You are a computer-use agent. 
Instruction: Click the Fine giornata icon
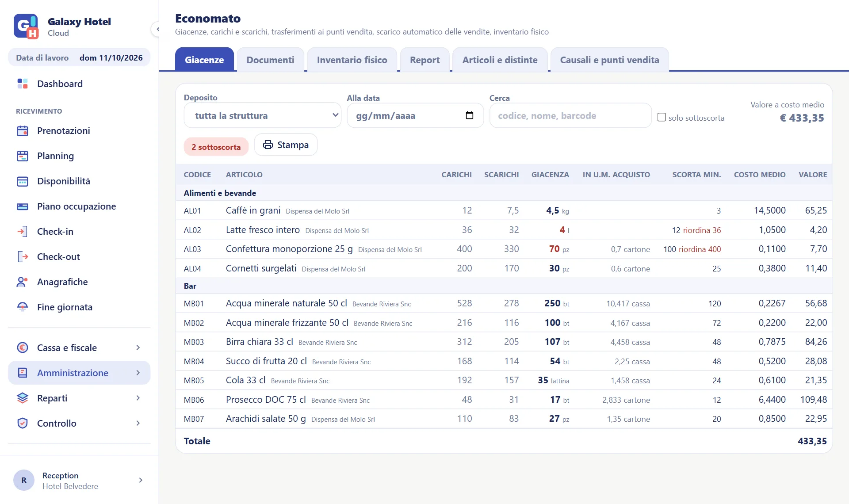point(23,307)
